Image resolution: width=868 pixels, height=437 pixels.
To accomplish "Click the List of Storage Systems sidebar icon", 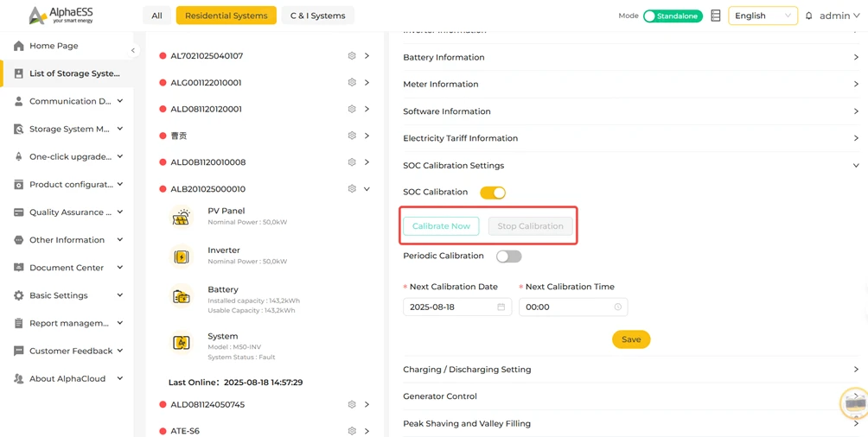I will (19, 73).
